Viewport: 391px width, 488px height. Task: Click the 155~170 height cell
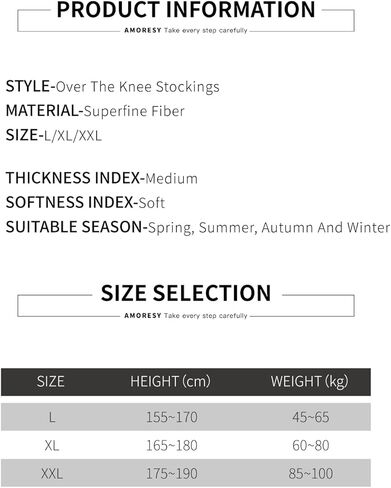[172, 417]
